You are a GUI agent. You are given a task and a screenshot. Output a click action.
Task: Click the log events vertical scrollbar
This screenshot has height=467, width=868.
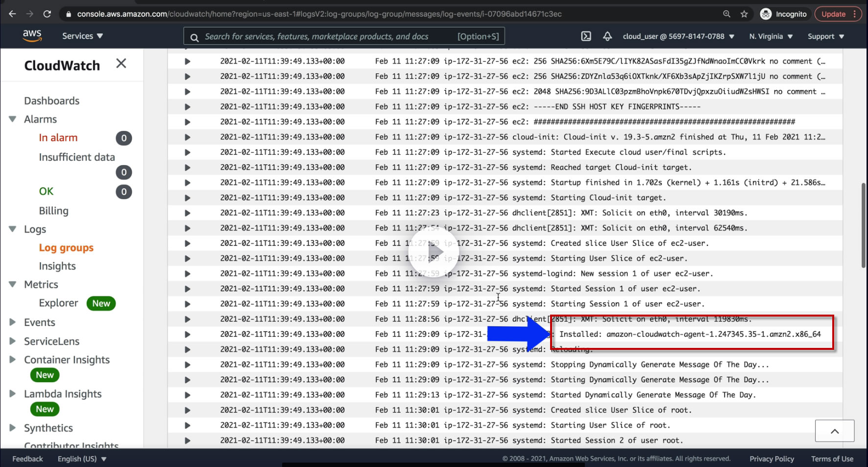click(863, 225)
